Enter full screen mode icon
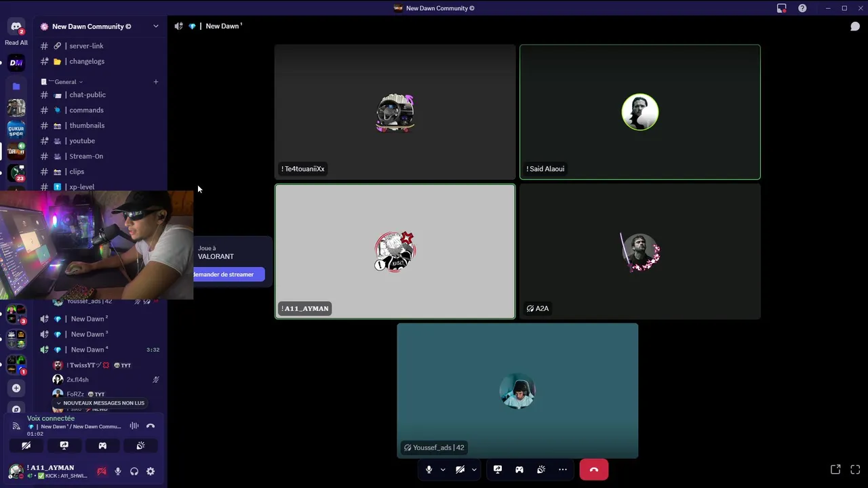Screen dimensions: 868x488 coord(855,470)
